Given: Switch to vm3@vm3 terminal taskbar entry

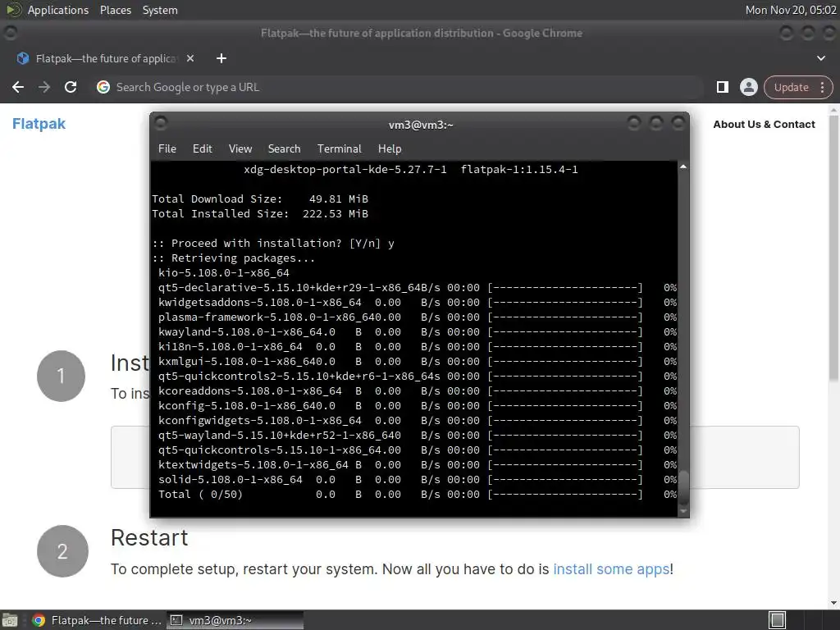Looking at the screenshot, I should 235,620.
